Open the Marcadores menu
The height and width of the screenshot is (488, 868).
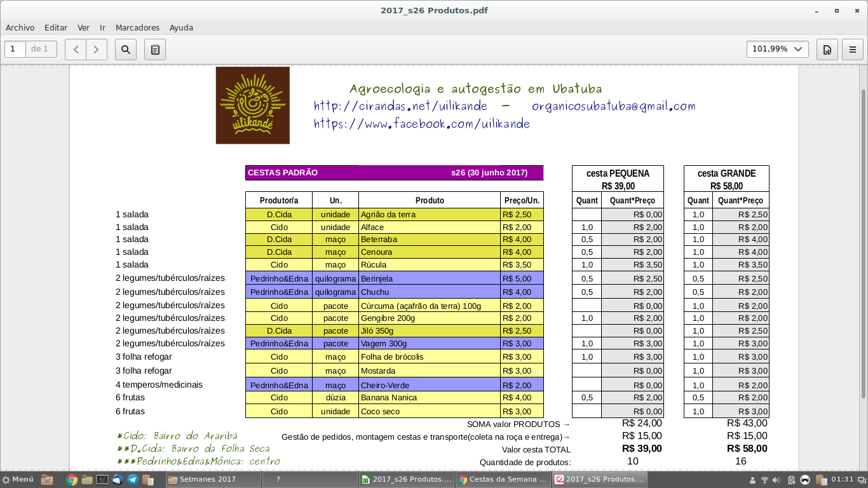[137, 28]
